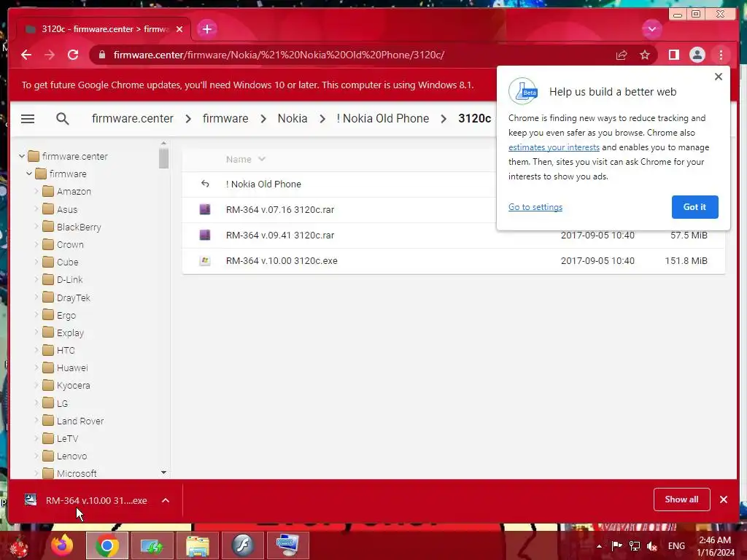Click the sidebar scrollbar thumb
This screenshot has height=560, width=747.
163,158
